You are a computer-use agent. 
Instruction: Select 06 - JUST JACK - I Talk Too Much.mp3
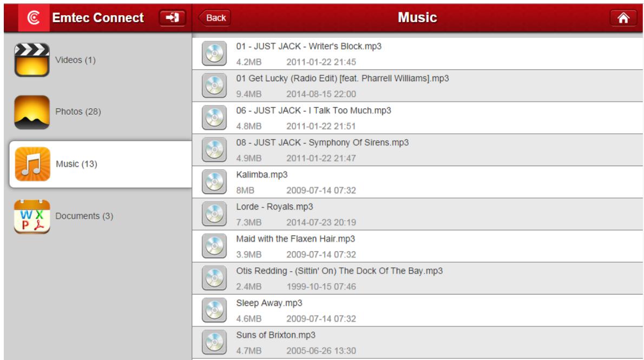click(313, 110)
